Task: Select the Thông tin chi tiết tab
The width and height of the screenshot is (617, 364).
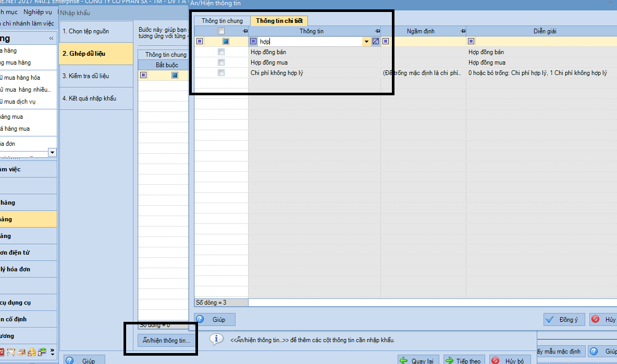Action: tap(279, 21)
